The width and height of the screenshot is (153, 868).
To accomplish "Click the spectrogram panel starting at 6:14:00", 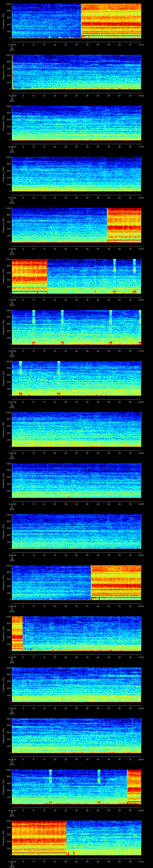I will pyautogui.click(x=77, y=21).
